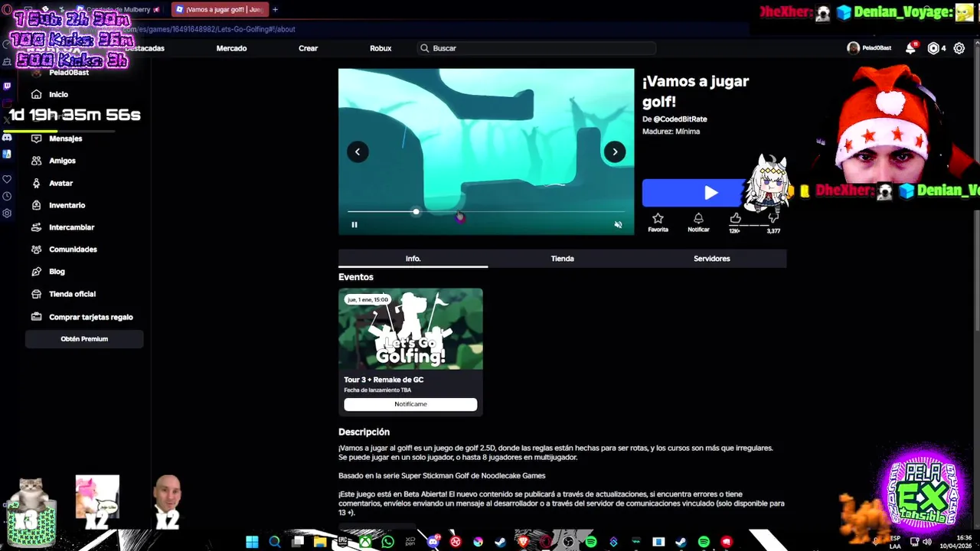Open Twitch in the Opera sidebar
The height and width of the screenshot is (551, 980).
pos(7,86)
